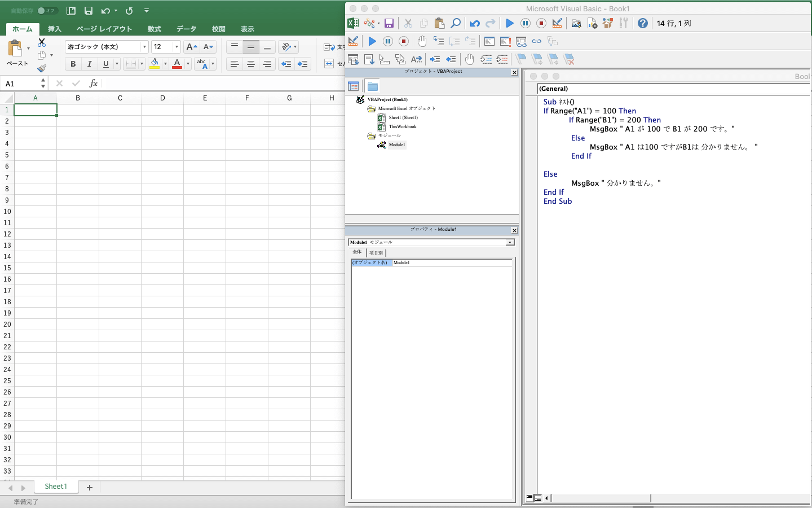Toggle underline formatting in Excel ribbon
812x508 pixels.
pyautogui.click(x=105, y=64)
